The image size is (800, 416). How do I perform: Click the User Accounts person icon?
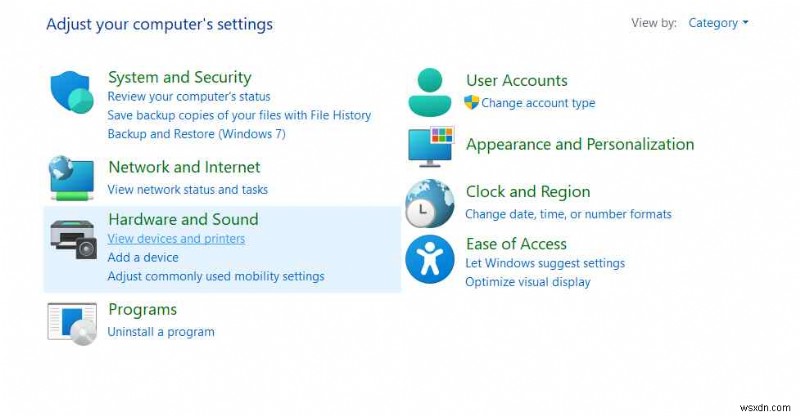[x=430, y=92]
